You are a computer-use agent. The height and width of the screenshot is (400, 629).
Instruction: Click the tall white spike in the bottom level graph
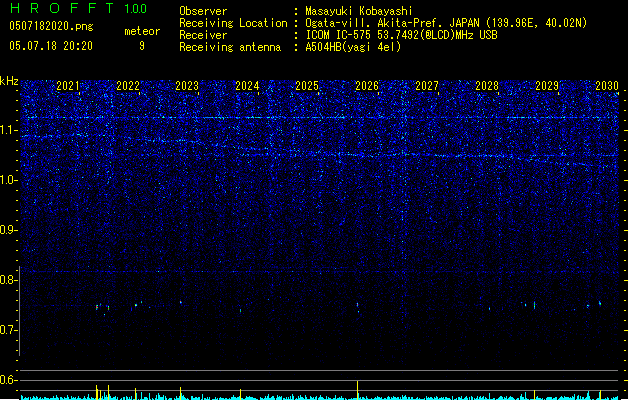(357, 389)
